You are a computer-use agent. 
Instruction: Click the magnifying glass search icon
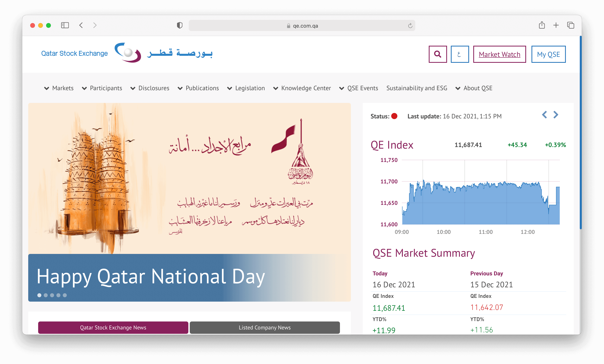[438, 54]
